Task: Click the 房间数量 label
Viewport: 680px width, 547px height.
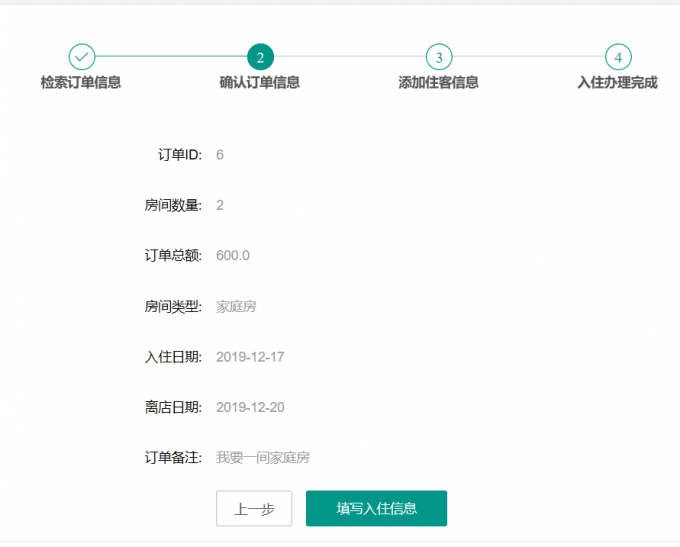Action: coord(173,205)
